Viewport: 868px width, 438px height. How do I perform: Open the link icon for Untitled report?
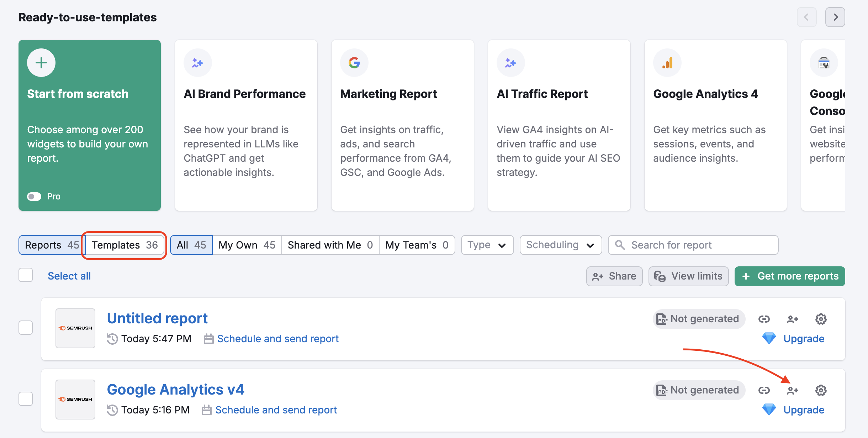[764, 319]
